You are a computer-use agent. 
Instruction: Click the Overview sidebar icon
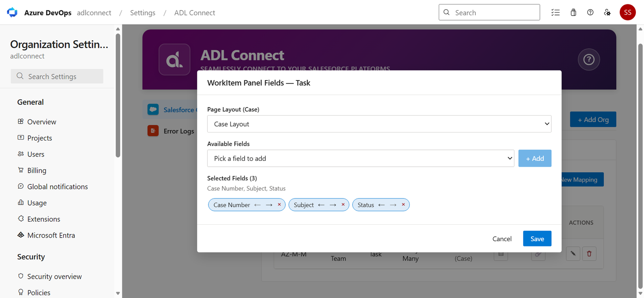tap(21, 121)
